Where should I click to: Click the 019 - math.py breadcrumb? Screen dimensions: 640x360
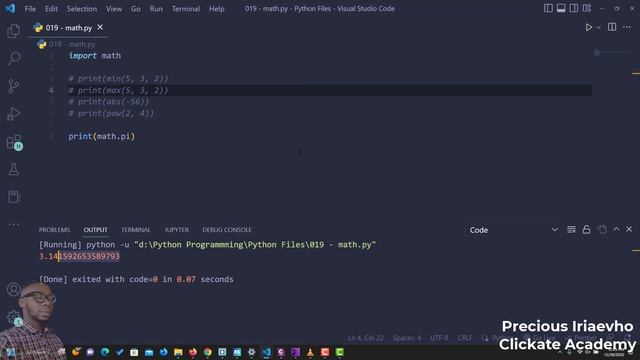pos(72,44)
